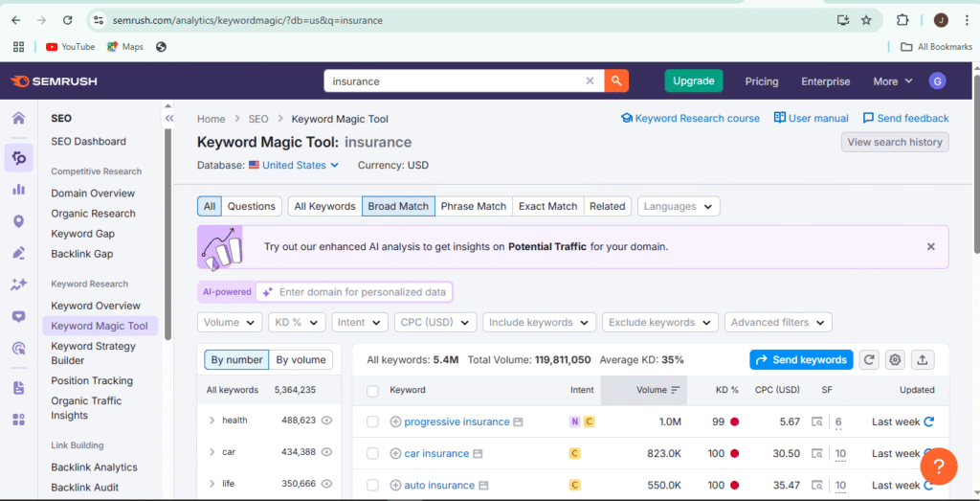Open the Keyword Research course link

coord(690,118)
